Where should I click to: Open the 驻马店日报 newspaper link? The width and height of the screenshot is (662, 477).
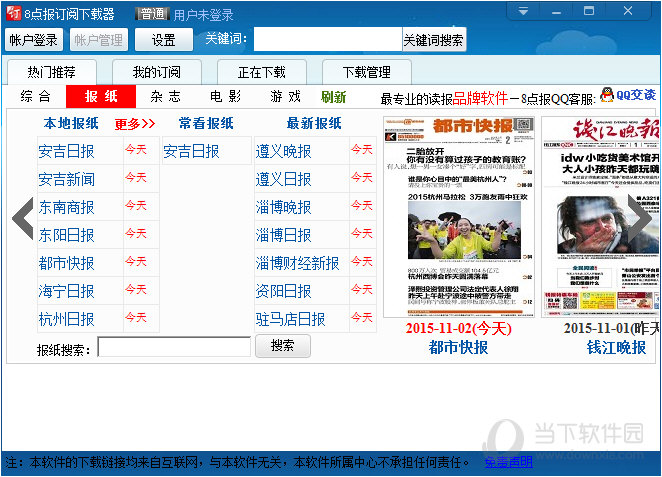(290, 319)
